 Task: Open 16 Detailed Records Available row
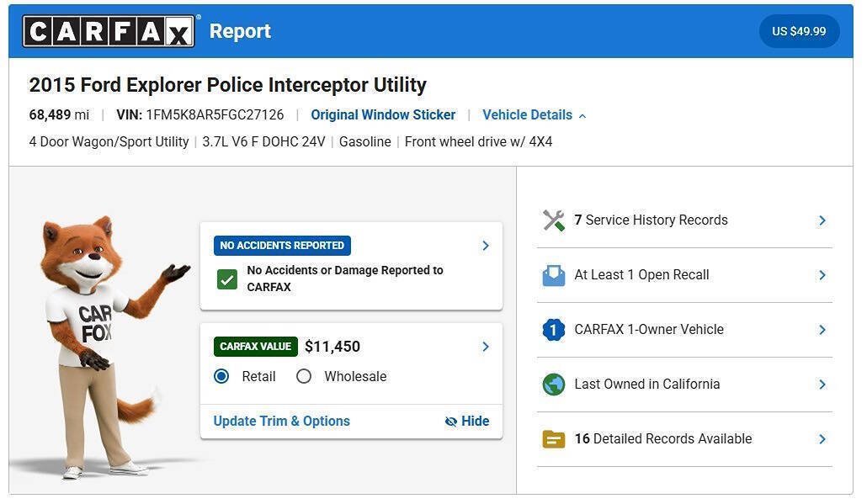684,439
